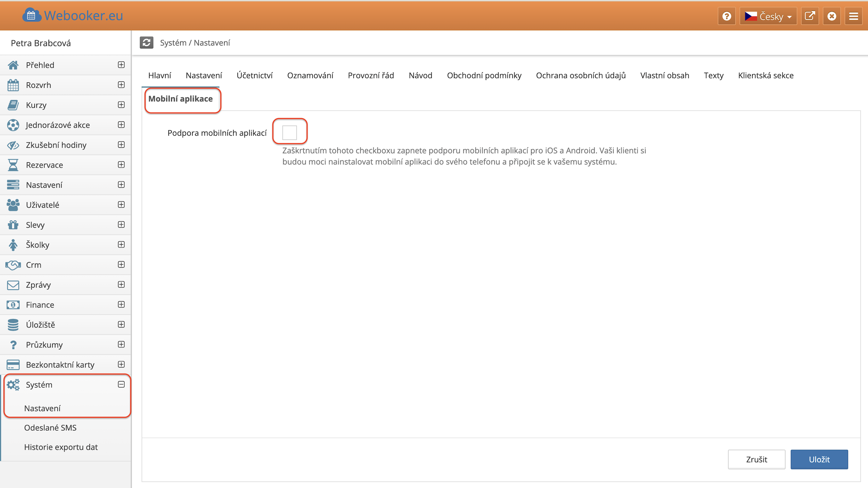
Task: Click the Zprávy envelope icon
Action: point(13,285)
